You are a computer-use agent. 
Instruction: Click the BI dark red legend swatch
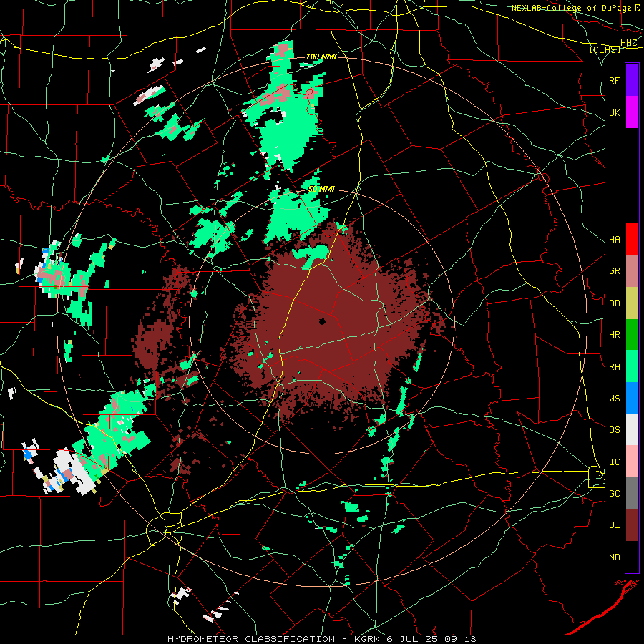[x=632, y=525]
